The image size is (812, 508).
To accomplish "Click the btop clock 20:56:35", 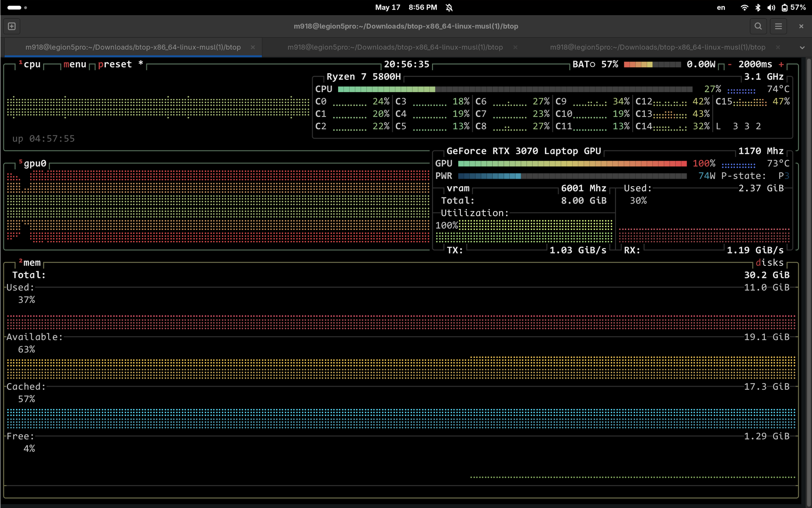I will point(406,64).
